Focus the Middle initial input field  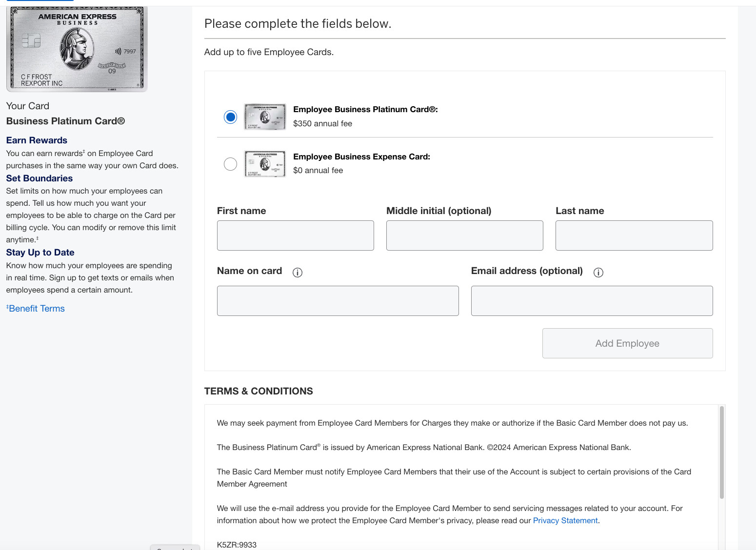click(x=465, y=236)
